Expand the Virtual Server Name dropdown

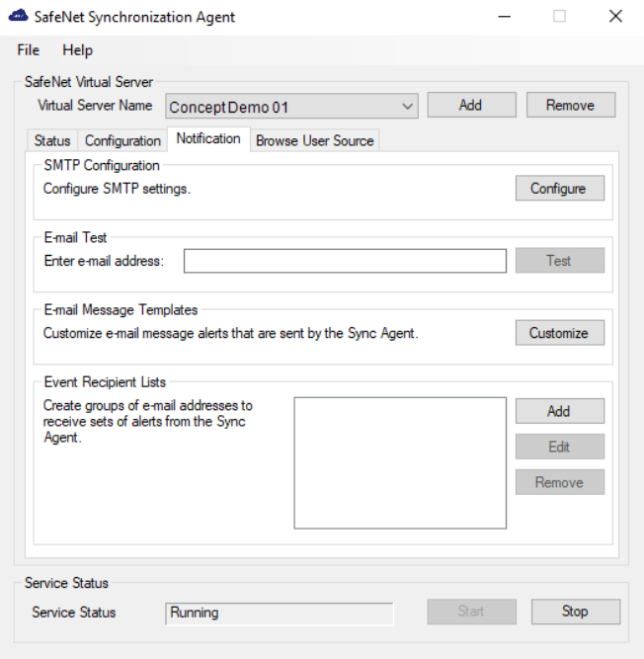pos(408,107)
